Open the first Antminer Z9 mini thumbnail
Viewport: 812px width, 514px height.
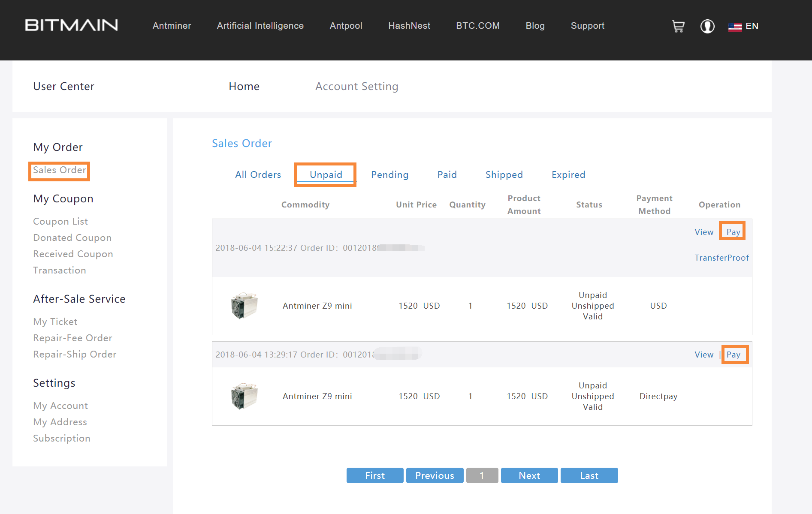tap(245, 306)
